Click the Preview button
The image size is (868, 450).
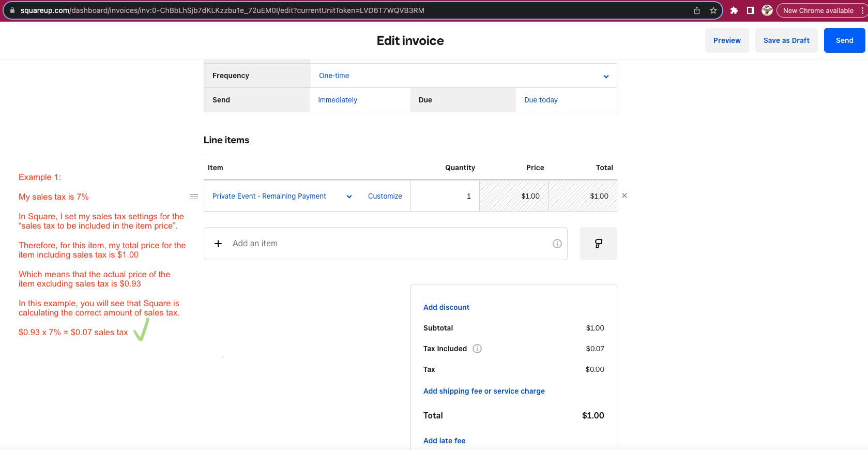(x=727, y=40)
